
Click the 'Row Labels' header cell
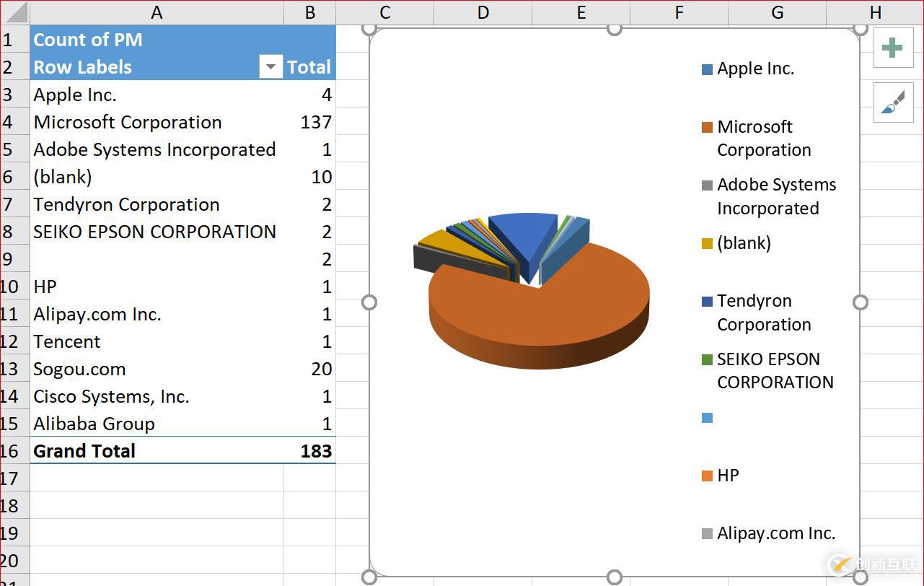point(157,67)
